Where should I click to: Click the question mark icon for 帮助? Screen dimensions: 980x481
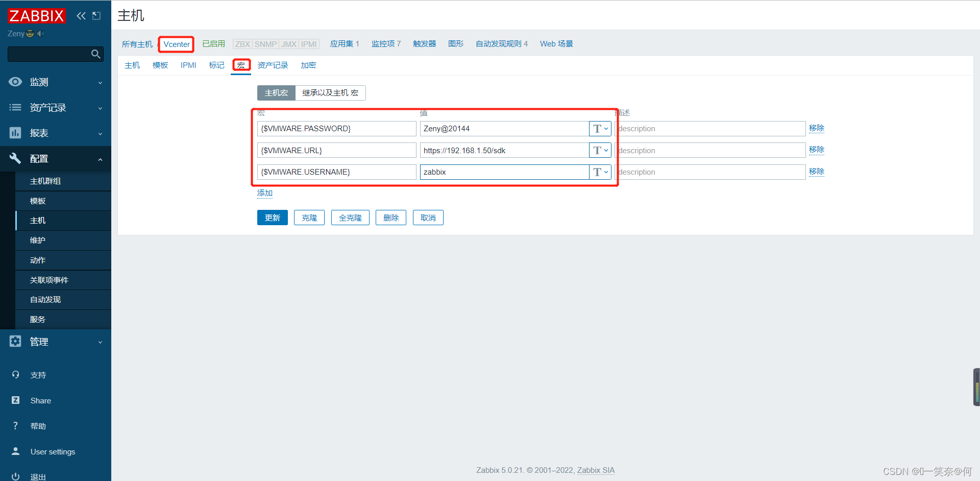(x=15, y=426)
